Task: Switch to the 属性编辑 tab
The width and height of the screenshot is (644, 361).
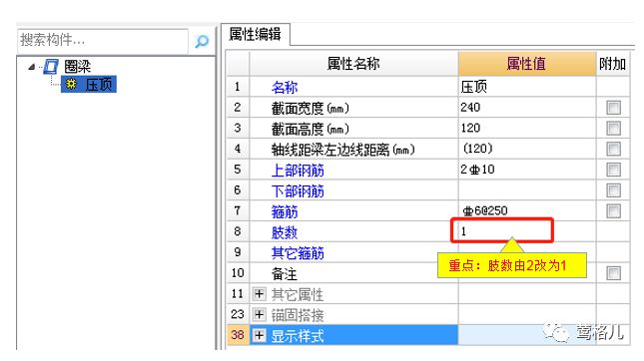Action: (x=255, y=35)
